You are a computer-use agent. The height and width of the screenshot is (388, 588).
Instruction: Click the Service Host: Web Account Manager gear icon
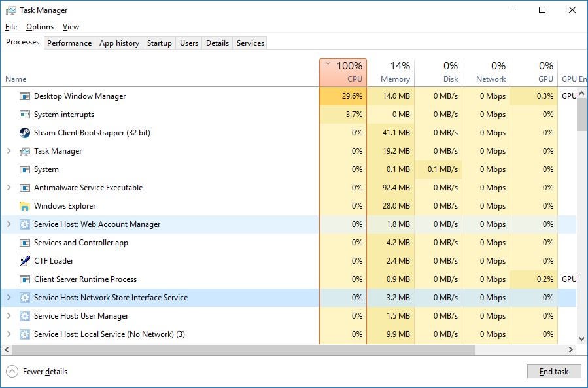[25, 224]
